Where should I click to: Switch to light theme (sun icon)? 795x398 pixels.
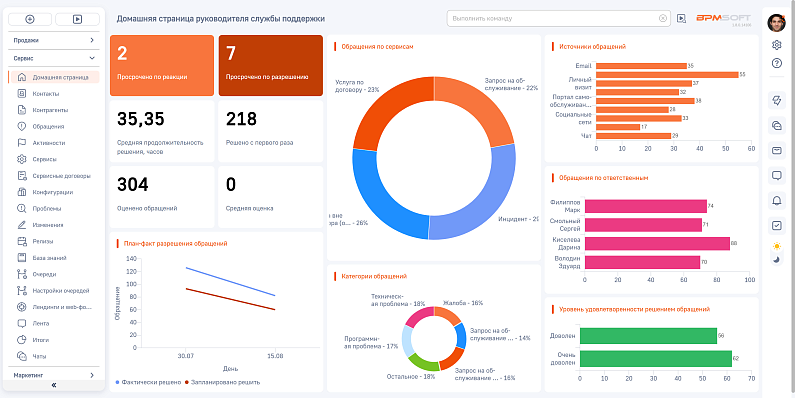pyautogui.click(x=776, y=246)
